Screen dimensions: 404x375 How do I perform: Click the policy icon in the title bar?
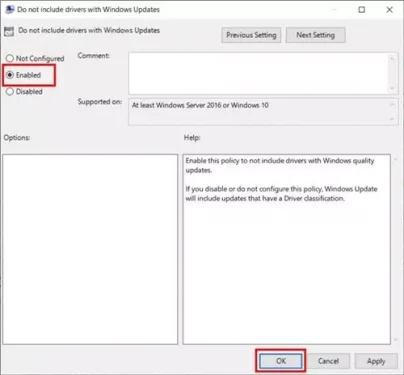(x=9, y=9)
